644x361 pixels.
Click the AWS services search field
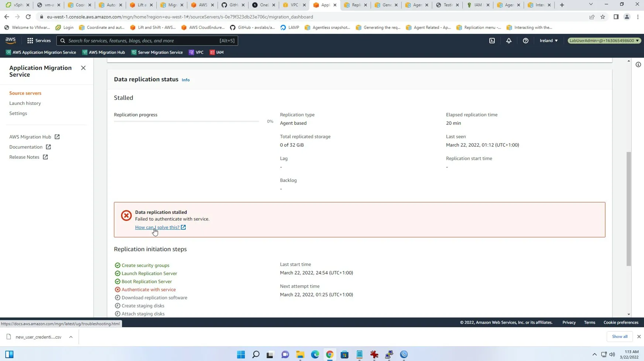pyautogui.click(x=147, y=41)
